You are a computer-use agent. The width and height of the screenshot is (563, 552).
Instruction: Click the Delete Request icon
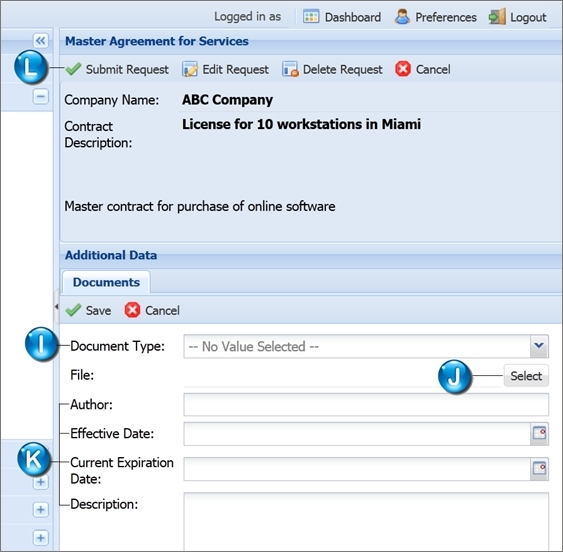tap(290, 69)
